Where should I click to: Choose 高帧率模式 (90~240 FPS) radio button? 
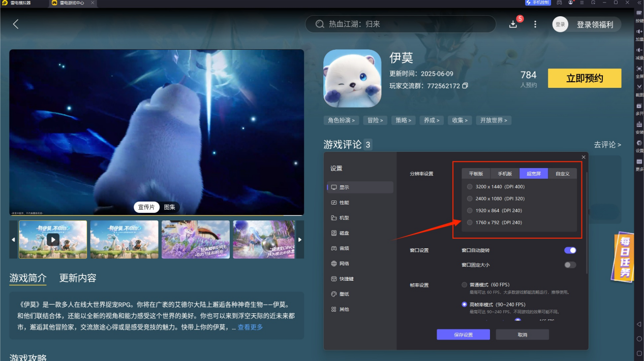464,305
